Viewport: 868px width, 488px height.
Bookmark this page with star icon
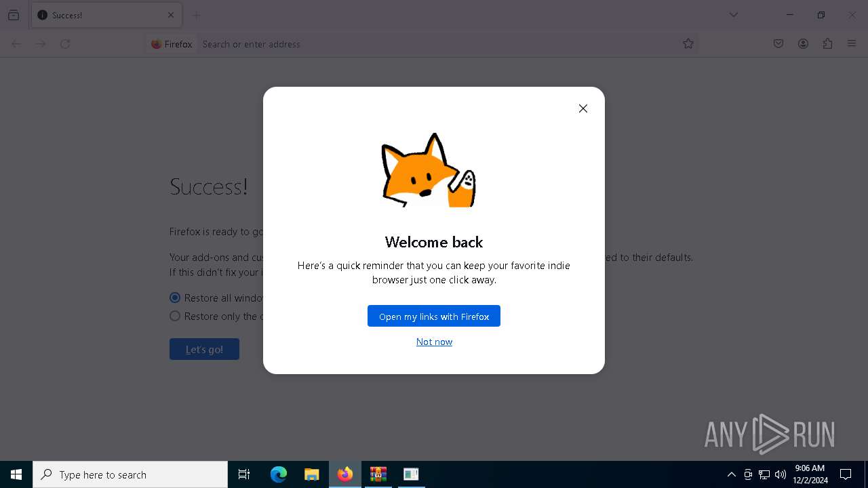click(688, 44)
